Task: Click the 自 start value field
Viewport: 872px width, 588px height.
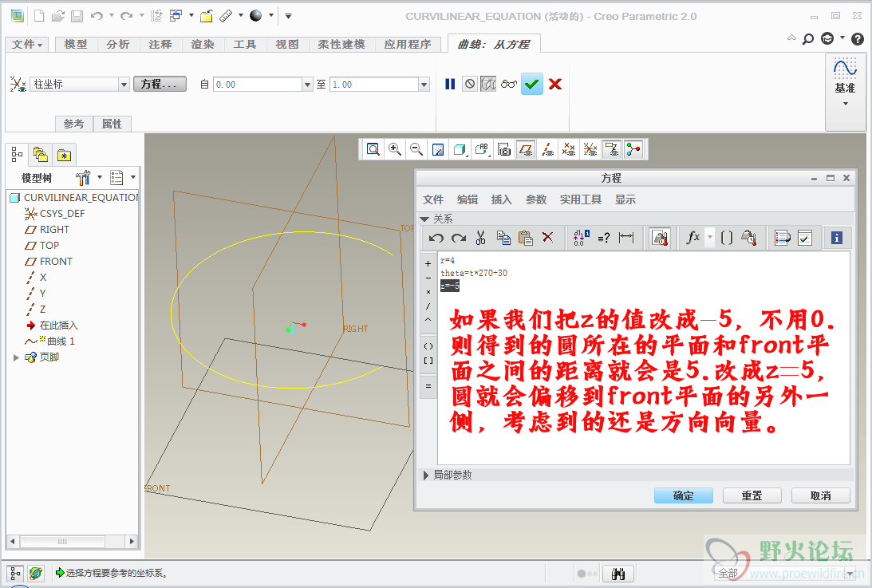Action: (258, 84)
